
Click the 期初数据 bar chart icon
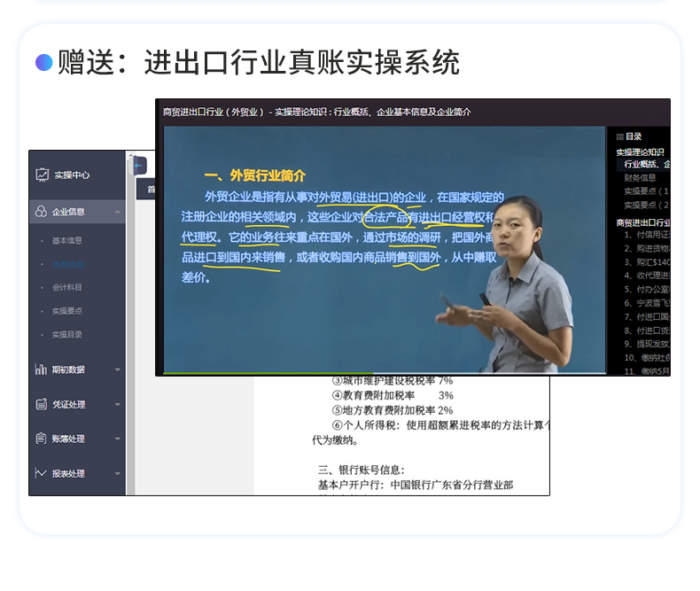point(42,369)
